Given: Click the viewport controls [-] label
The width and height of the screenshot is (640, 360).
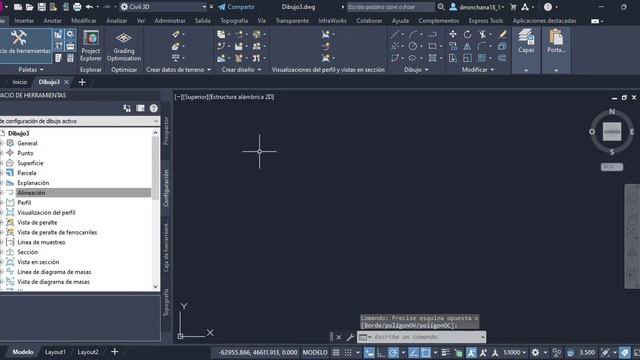Looking at the screenshot, I should 178,97.
